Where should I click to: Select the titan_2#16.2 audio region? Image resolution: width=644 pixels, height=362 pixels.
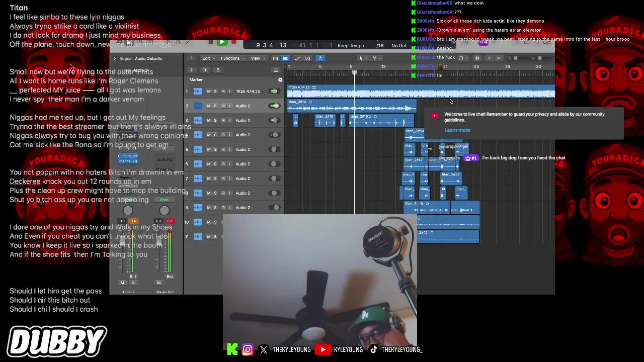tap(381, 120)
